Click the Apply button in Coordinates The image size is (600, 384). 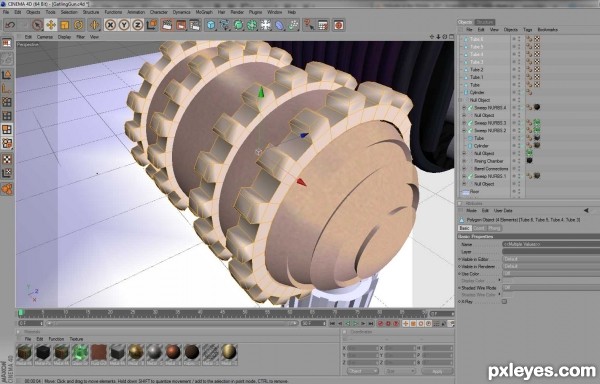(x=437, y=371)
